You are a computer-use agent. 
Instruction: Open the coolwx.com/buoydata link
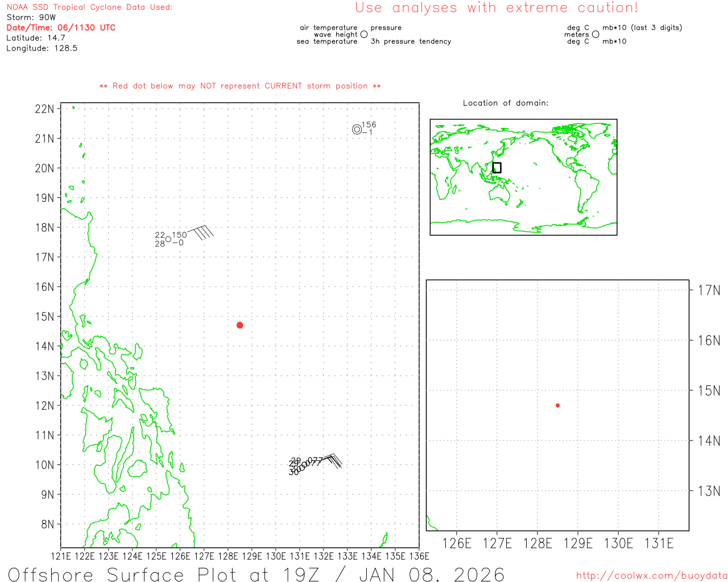point(651,576)
